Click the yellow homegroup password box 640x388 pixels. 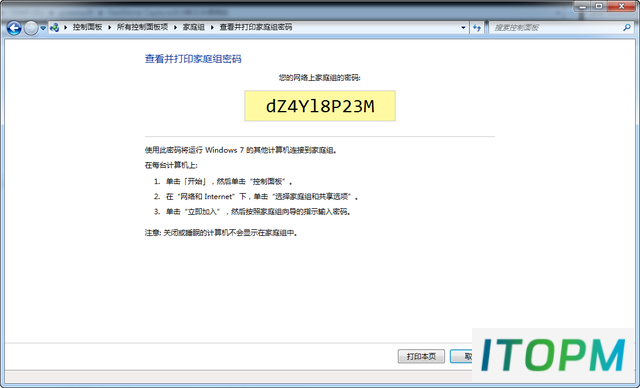pos(320,106)
